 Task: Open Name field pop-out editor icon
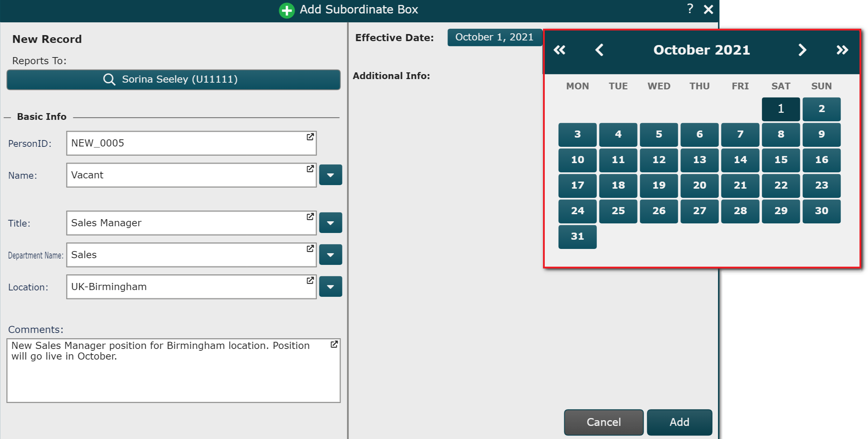pyautogui.click(x=310, y=169)
